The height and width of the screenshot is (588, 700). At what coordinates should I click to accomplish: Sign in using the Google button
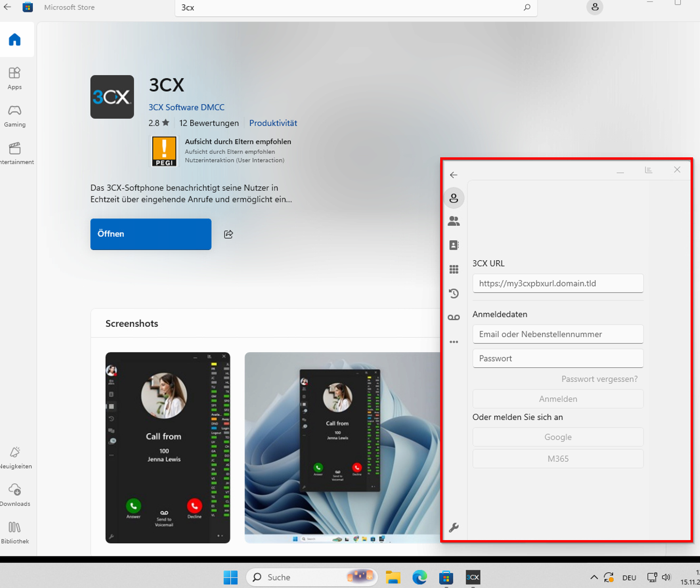[558, 437]
